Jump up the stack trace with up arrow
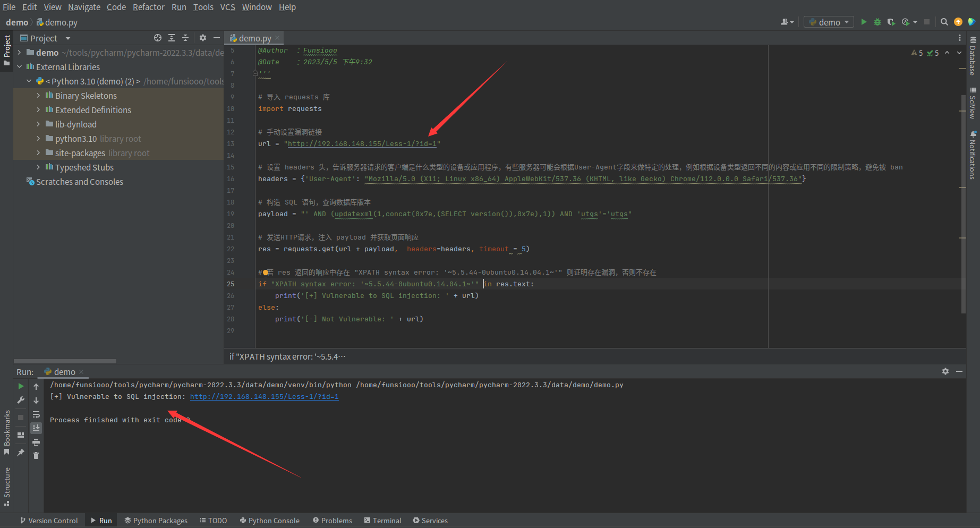Screen dimensions: 980x528 click(36, 387)
